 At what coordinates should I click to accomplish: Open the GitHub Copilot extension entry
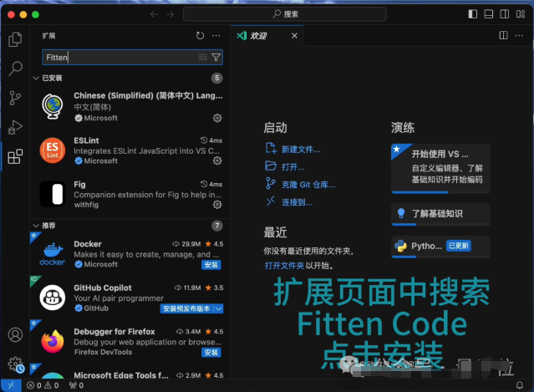coord(130,298)
